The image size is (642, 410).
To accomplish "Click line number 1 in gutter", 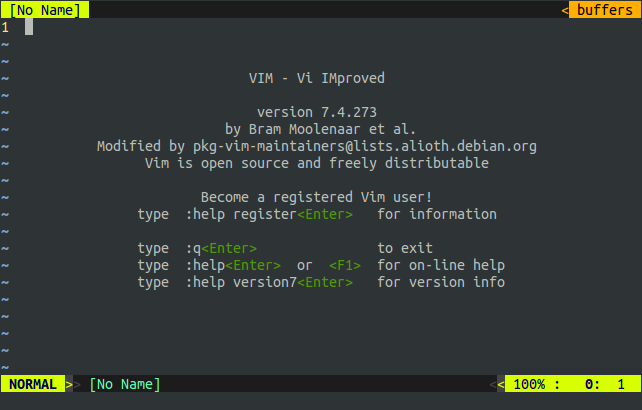I will coord(5,27).
